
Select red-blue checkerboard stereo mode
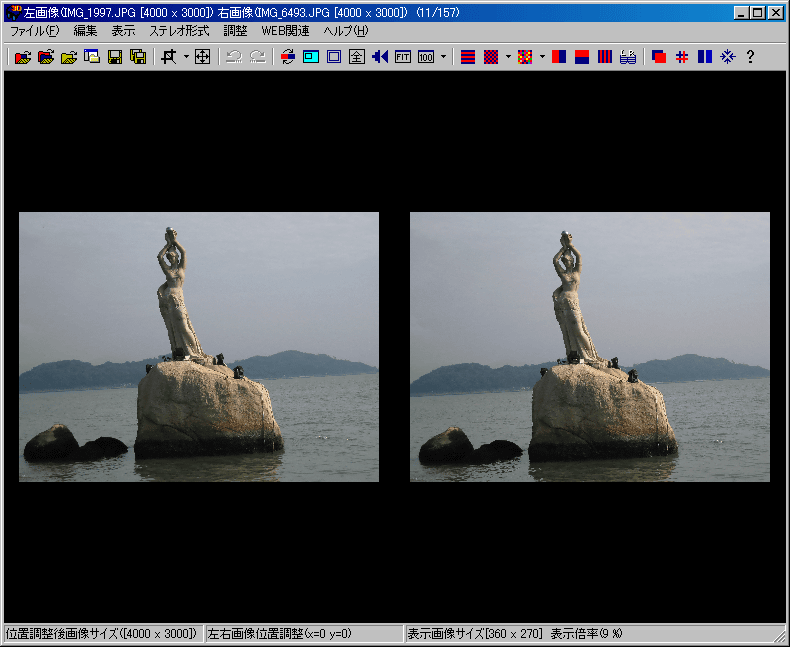click(x=491, y=56)
